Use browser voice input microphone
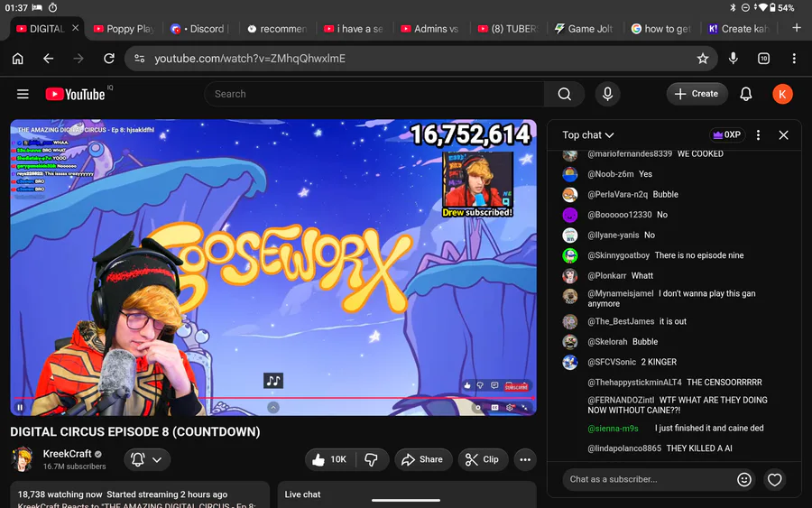Viewport: 812px width, 508px height. [733, 59]
